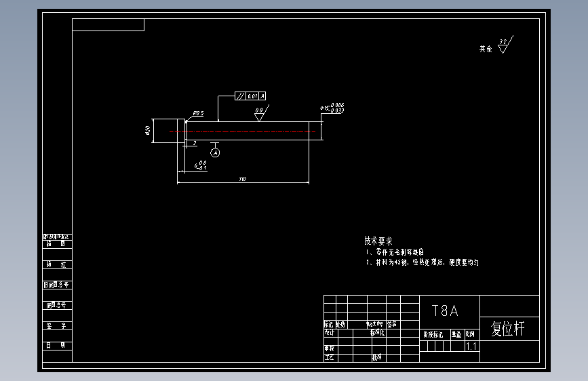Select the dimension 2 near the head
The height and width of the screenshot is (381, 588).
pyautogui.click(x=195, y=143)
